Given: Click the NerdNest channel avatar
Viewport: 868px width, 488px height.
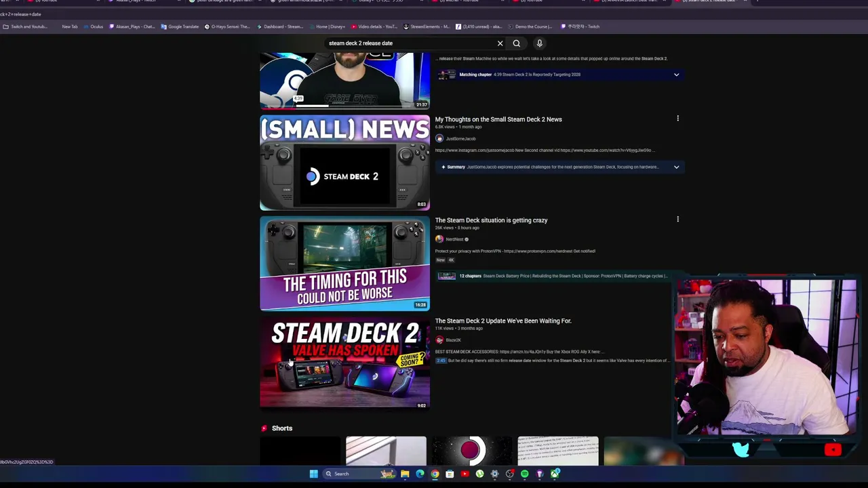Looking at the screenshot, I should [x=439, y=239].
